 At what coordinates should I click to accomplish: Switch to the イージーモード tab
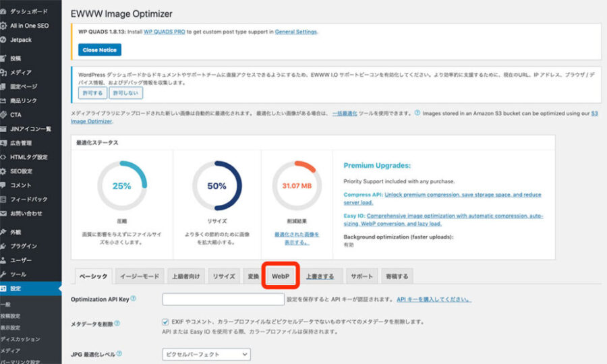[x=140, y=276]
